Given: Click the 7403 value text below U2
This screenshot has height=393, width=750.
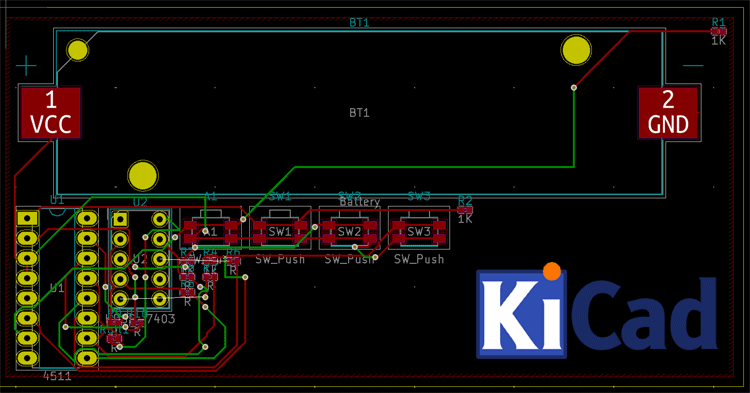Looking at the screenshot, I should [160, 318].
